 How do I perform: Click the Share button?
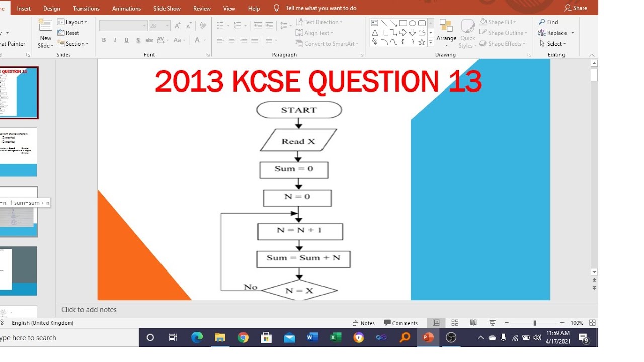tap(576, 8)
